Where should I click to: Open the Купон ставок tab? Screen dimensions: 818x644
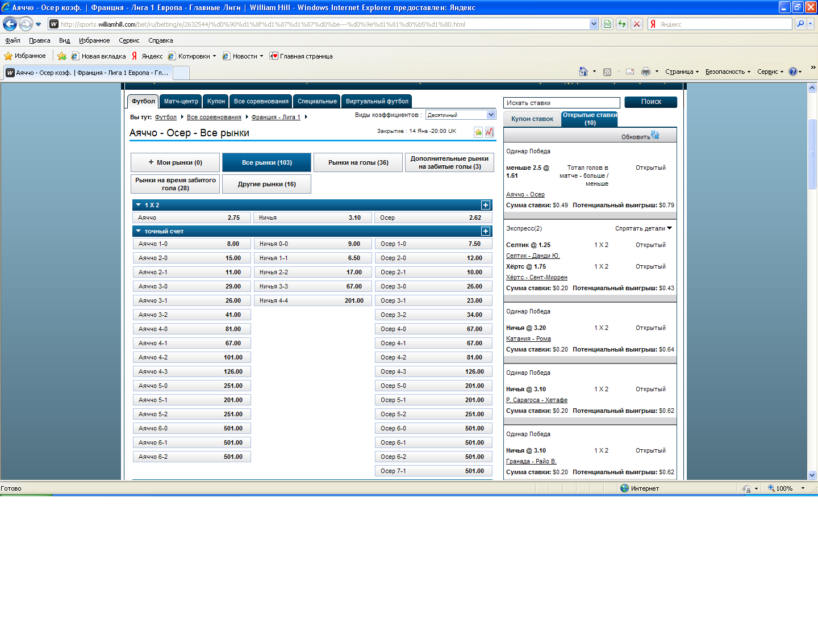pos(532,119)
